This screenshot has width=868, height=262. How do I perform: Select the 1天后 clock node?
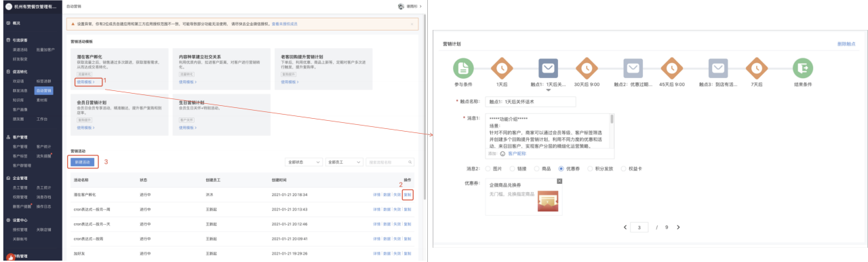click(x=502, y=67)
